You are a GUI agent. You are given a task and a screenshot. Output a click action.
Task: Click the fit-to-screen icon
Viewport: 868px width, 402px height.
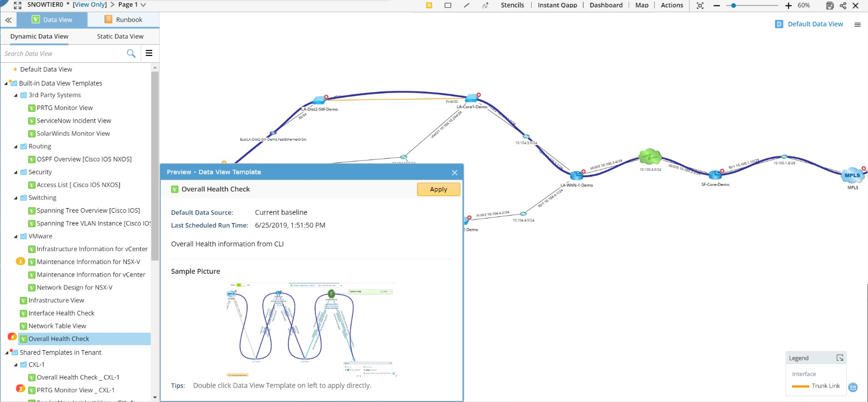[x=700, y=6]
